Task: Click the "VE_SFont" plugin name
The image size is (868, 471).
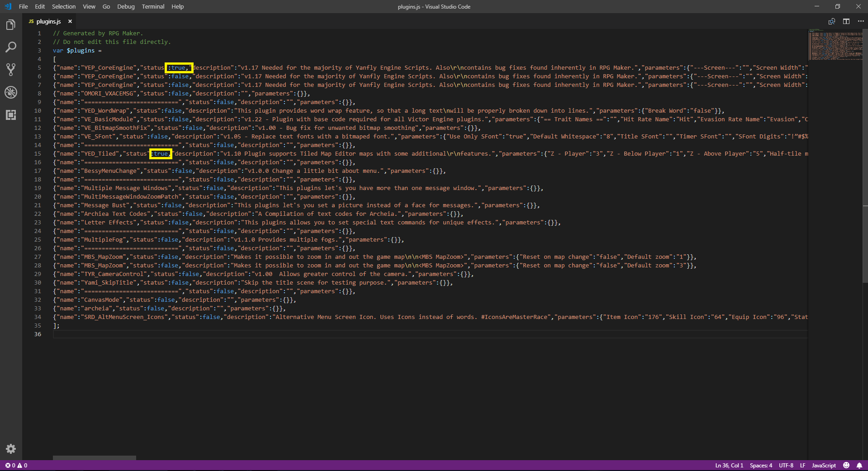Action: (98, 137)
